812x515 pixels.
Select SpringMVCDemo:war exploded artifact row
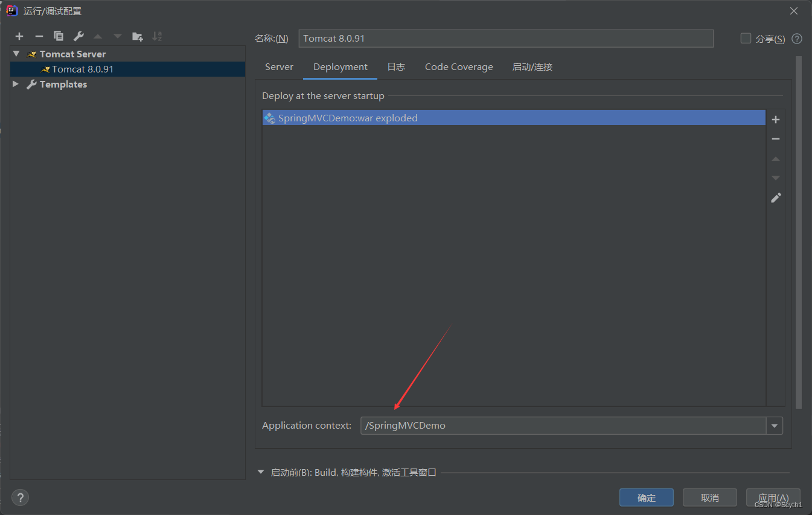point(514,118)
